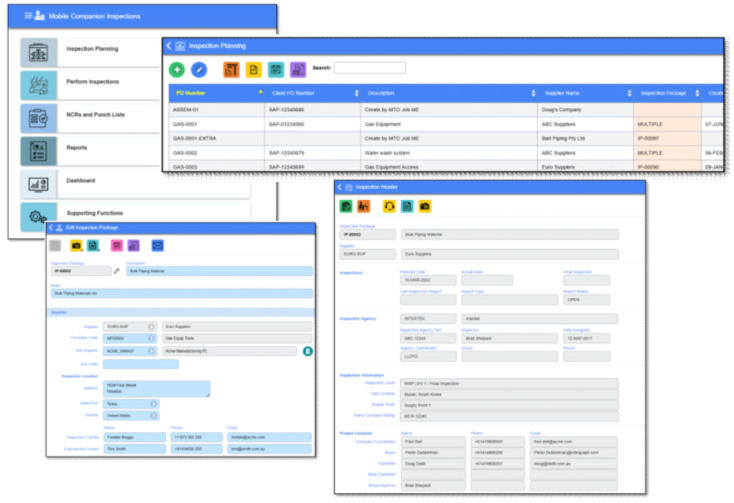The image size is (734, 503).
Task: Click the Search input field
Action: pyautogui.click(x=369, y=68)
